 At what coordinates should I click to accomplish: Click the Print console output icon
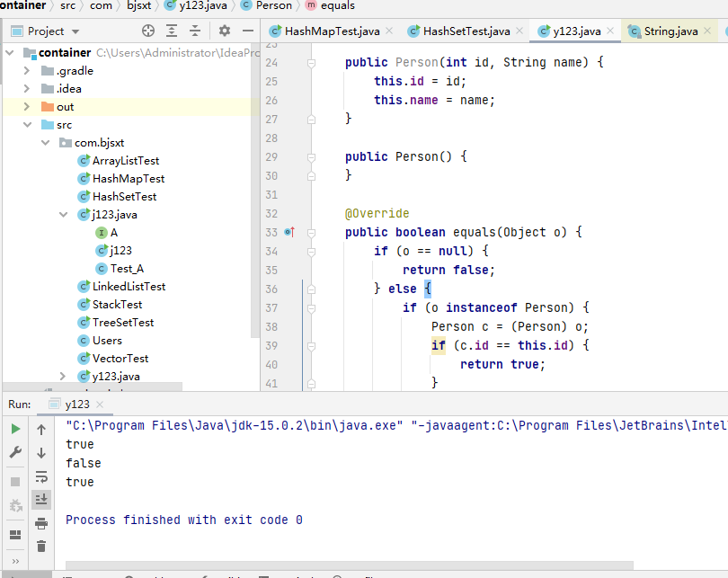tap(41, 523)
